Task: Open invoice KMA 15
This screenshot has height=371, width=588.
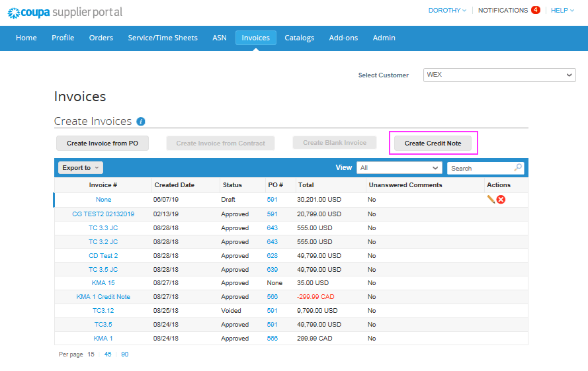Action: tap(103, 283)
